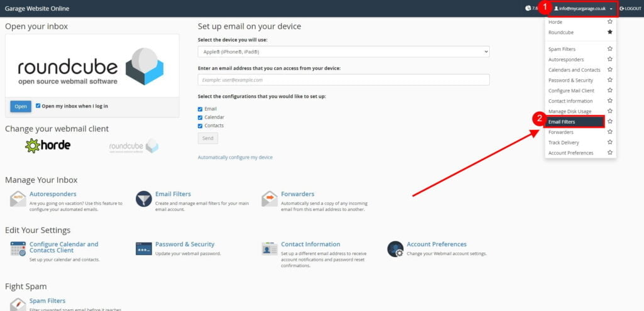Choose Horde from the account menu
The image size is (644, 311).
[x=555, y=22]
